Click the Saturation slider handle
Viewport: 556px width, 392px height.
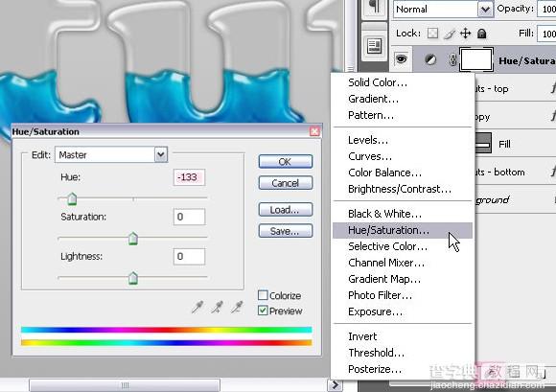[x=133, y=239]
